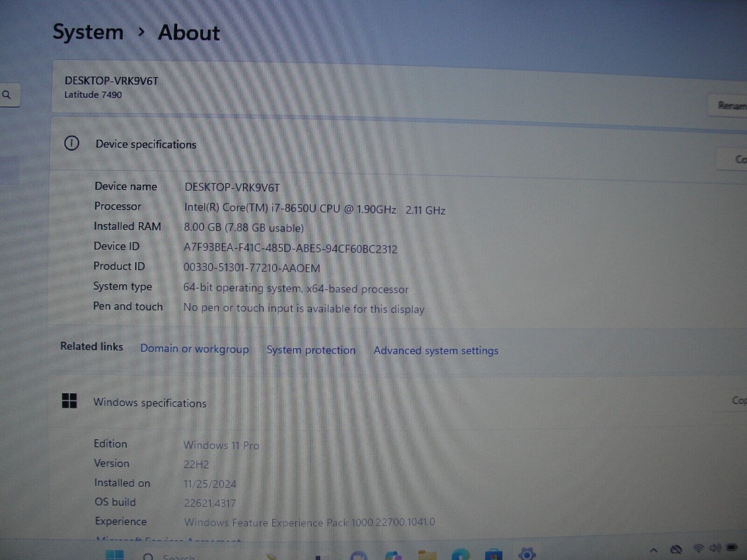Open System protection link
747x560 pixels.
point(311,350)
